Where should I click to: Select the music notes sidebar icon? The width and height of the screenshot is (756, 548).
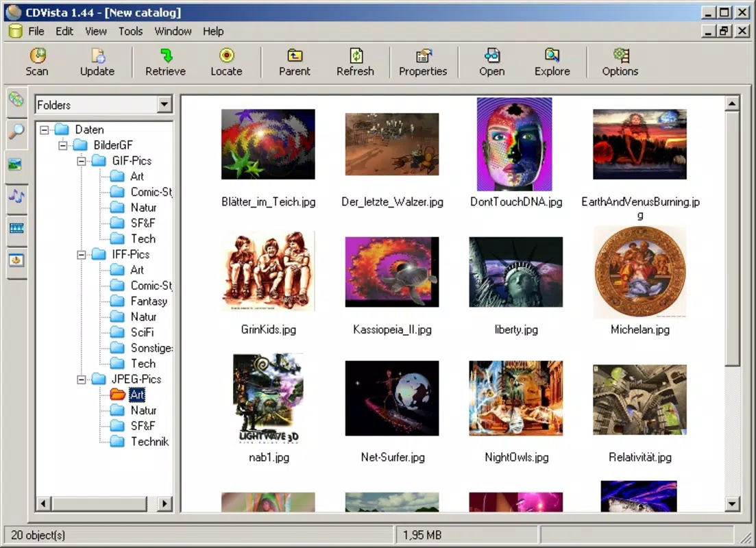(x=16, y=196)
